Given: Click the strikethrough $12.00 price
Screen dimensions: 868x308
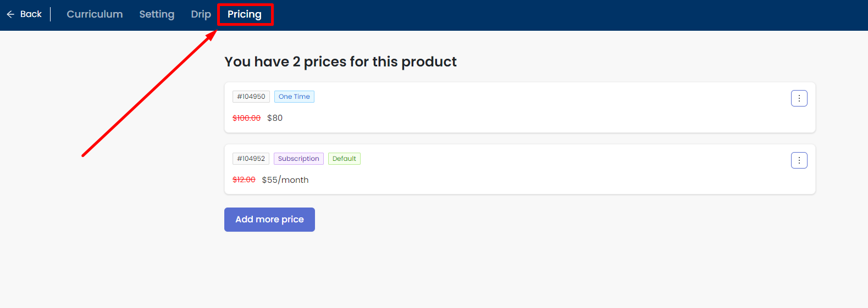Looking at the screenshot, I should pos(244,180).
